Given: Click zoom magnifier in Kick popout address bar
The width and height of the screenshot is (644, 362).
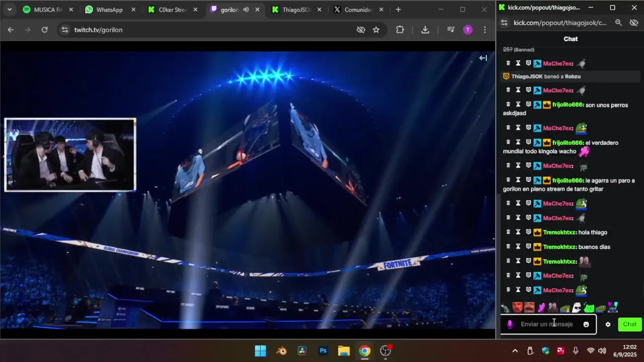Looking at the screenshot, I should 618,23.
